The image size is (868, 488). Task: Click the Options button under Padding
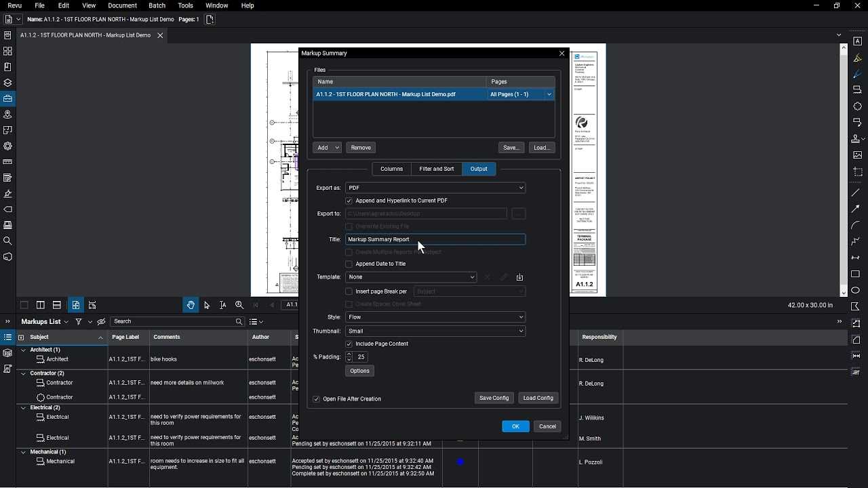359,371
